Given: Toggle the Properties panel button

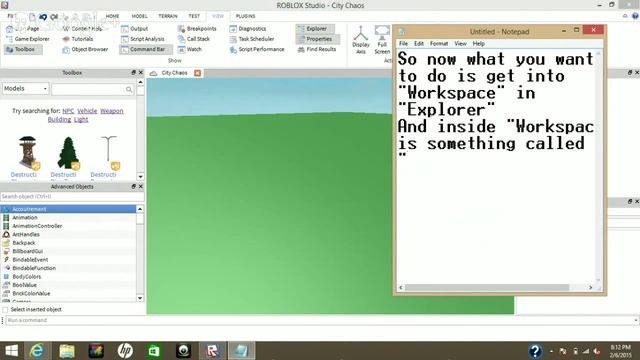Looking at the screenshot, I should point(318,39).
